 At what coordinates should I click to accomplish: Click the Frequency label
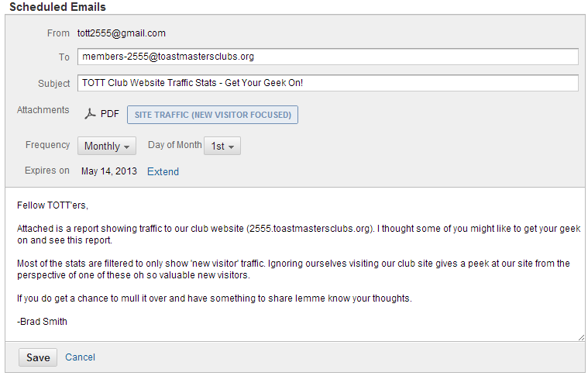(48, 145)
